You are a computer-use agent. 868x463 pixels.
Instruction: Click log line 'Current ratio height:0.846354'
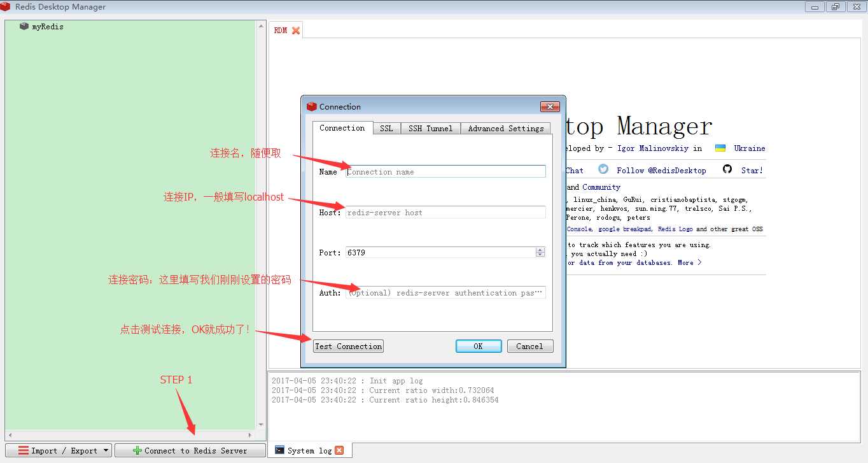pyautogui.click(x=385, y=400)
